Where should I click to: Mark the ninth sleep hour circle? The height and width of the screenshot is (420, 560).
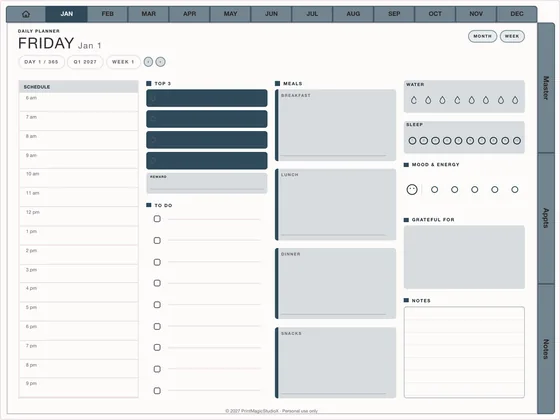coord(505,141)
